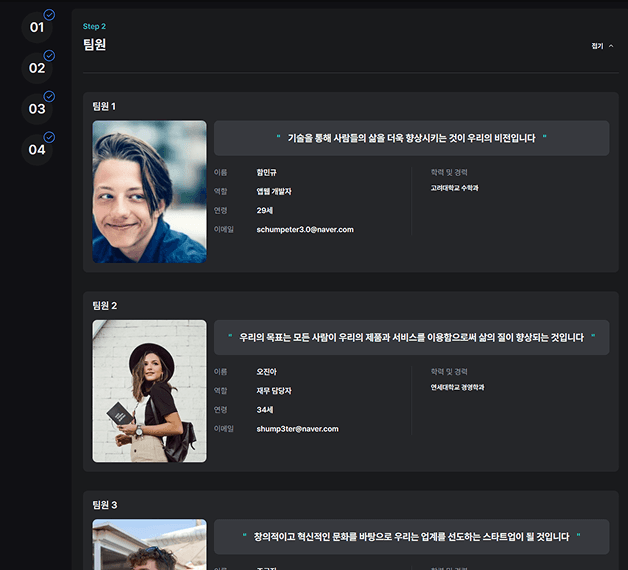The image size is (628, 570).
Task: Click the checkmark badge on step 02
Action: pos(49,56)
